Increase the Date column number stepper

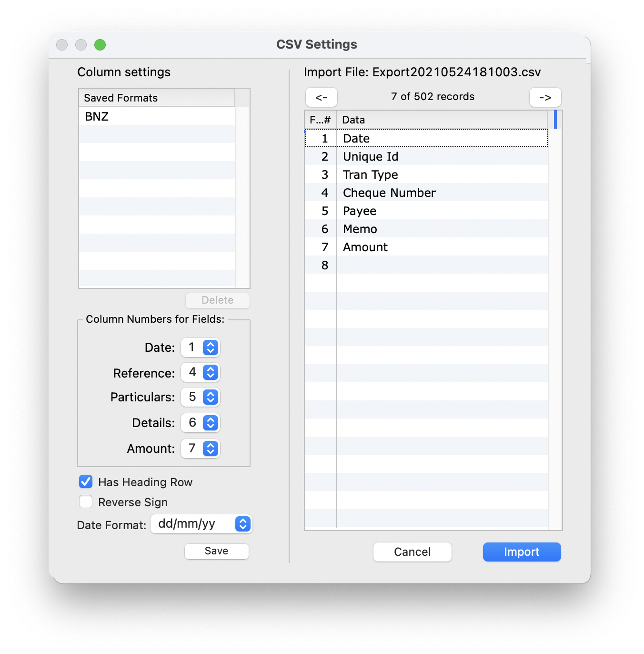pos(210,347)
